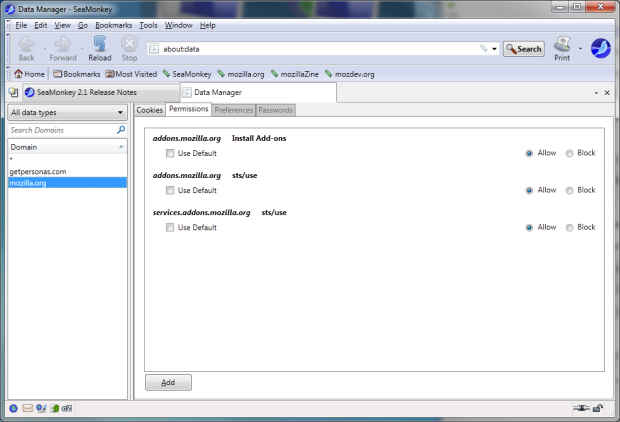Image resolution: width=620 pixels, height=422 pixels.
Task: Select getpersonas.com in domain list
Action: tap(68, 172)
